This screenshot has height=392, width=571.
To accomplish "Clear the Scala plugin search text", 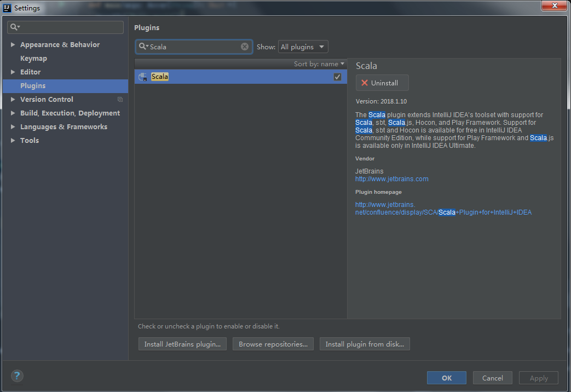I will [245, 47].
